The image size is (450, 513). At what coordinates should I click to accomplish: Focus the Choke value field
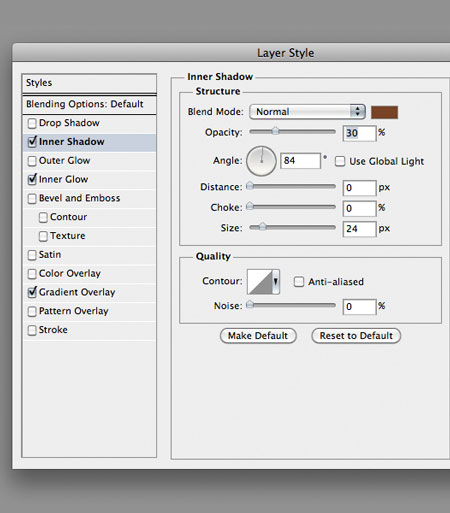[x=359, y=209]
